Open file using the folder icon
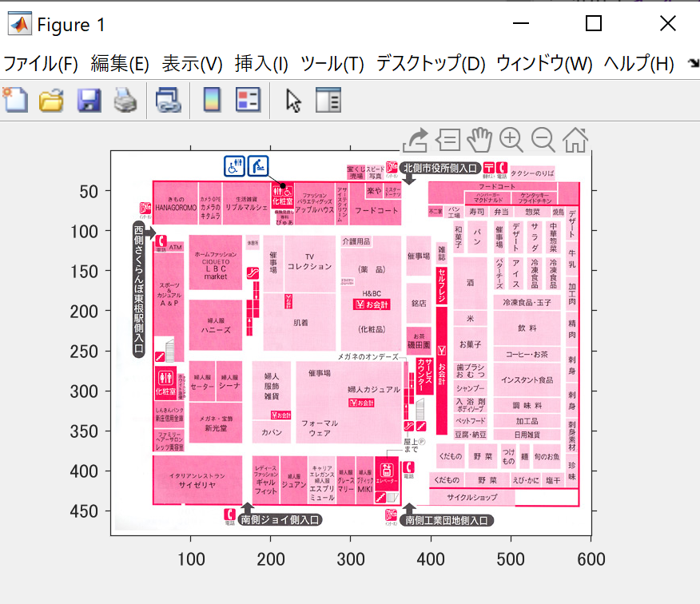The height and width of the screenshot is (604, 700). (x=51, y=100)
